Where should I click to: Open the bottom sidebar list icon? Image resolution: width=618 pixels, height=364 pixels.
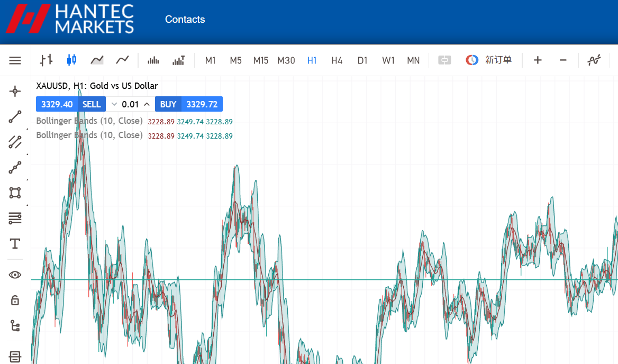pos(15,357)
